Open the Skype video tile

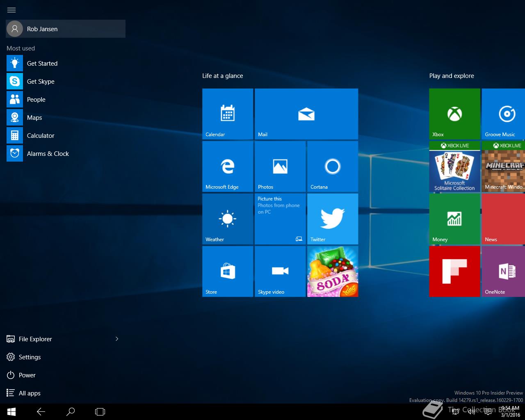point(280,272)
